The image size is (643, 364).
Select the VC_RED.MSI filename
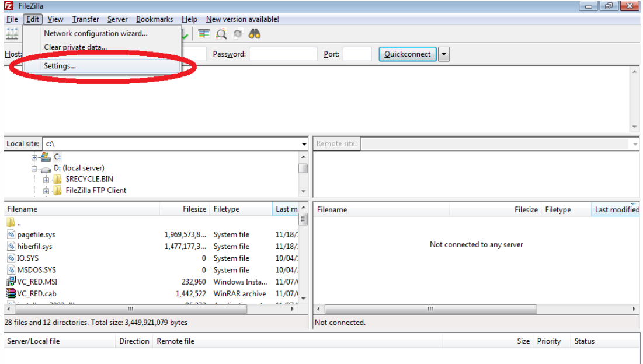point(37,282)
